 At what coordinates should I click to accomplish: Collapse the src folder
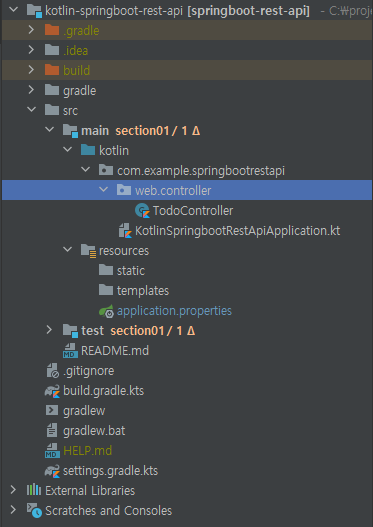[x=31, y=110]
